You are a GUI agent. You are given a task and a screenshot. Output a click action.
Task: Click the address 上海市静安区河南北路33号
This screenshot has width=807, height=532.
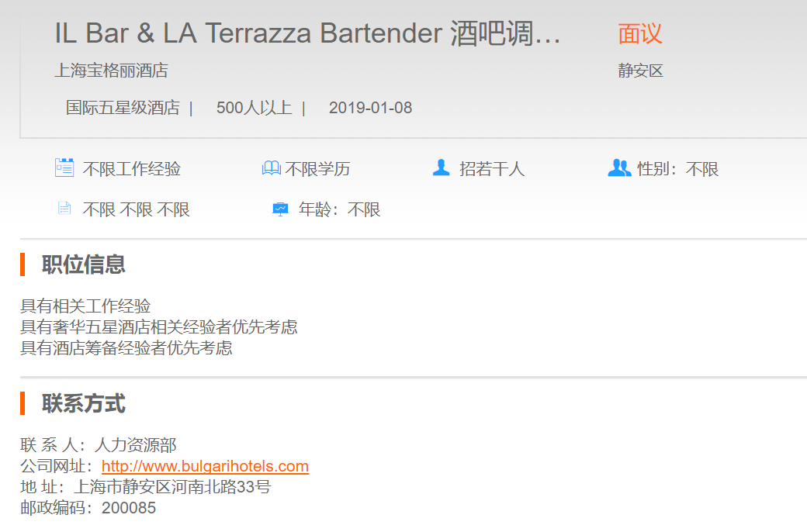[x=171, y=487]
